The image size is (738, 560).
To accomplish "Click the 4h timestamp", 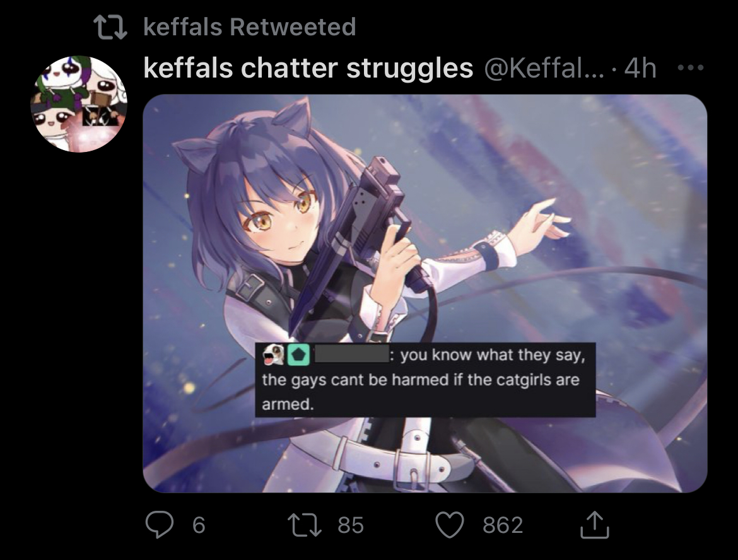I will click(x=640, y=68).
